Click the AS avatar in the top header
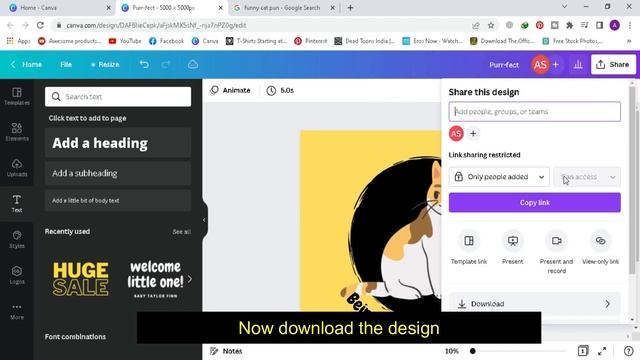This screenshot has height=360, width=640. point(540,64)
